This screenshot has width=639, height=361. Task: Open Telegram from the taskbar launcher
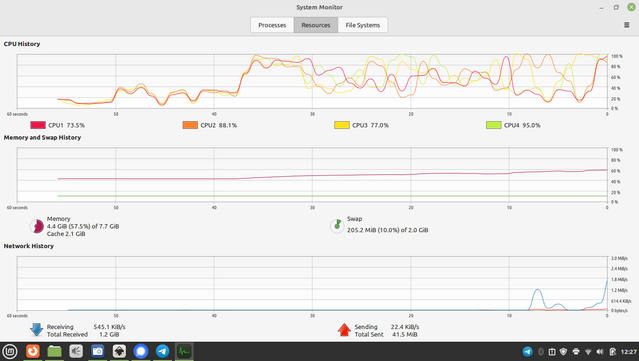coord(162,351)
